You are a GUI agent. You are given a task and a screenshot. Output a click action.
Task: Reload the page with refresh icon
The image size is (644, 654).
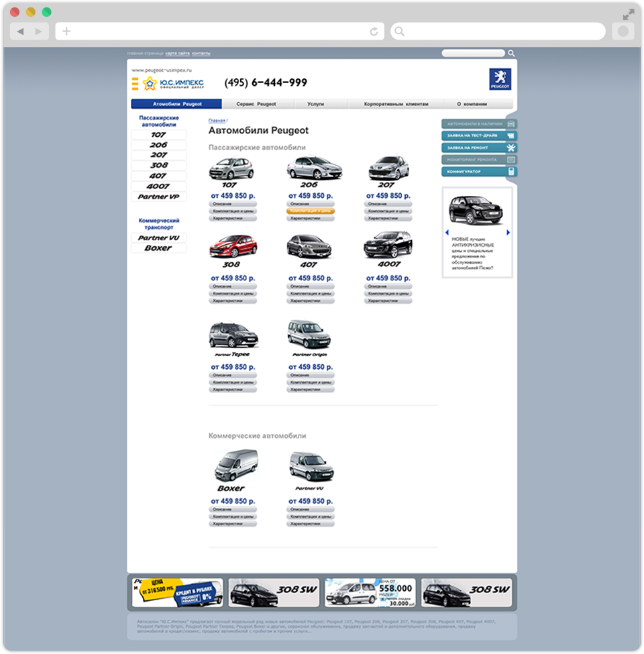click(x=374, y=32)
